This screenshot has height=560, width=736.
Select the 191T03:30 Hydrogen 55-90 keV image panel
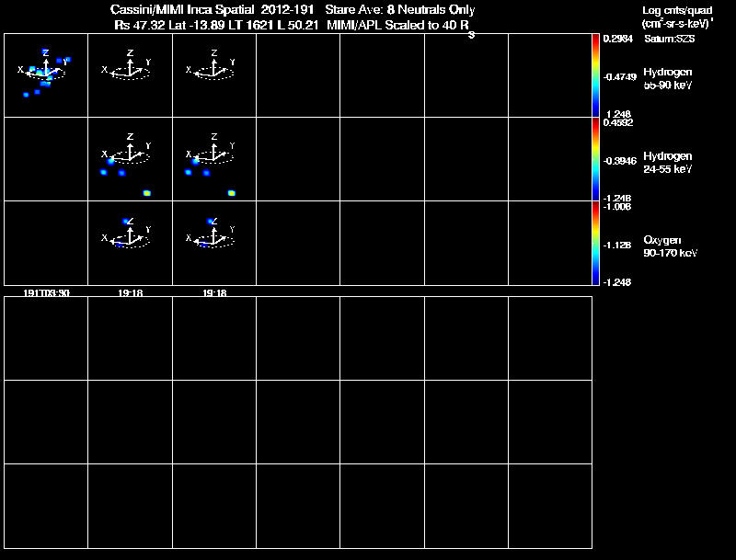46,75
